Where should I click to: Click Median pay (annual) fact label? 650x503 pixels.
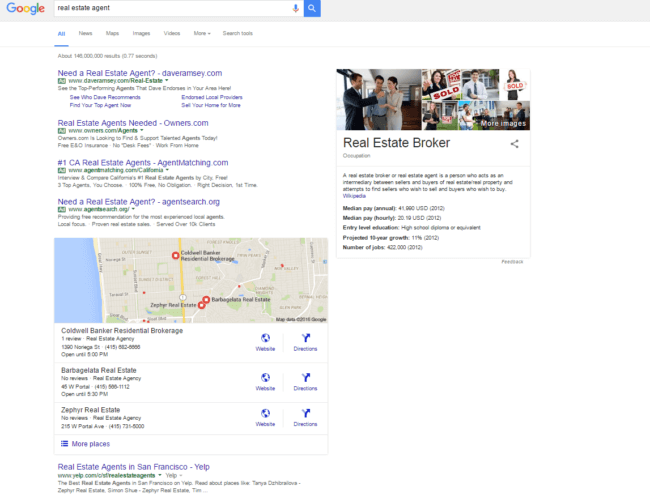(369, 208)
